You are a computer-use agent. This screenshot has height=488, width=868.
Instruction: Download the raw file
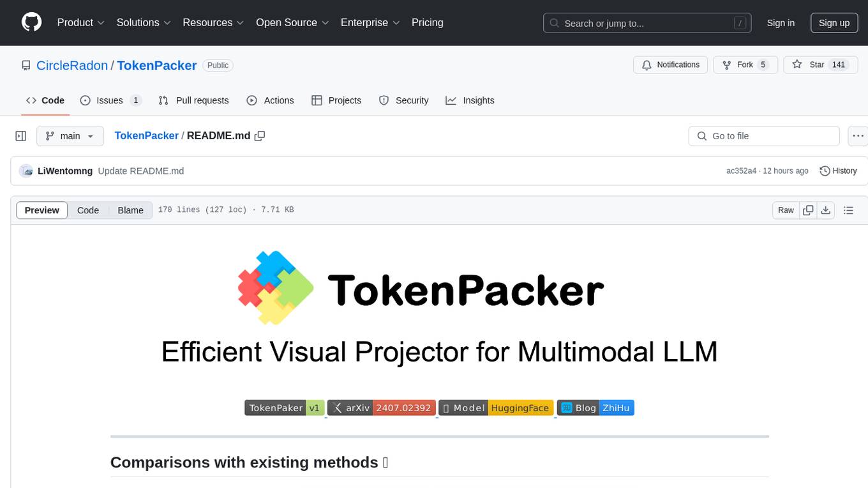click(x=826, y=210)
